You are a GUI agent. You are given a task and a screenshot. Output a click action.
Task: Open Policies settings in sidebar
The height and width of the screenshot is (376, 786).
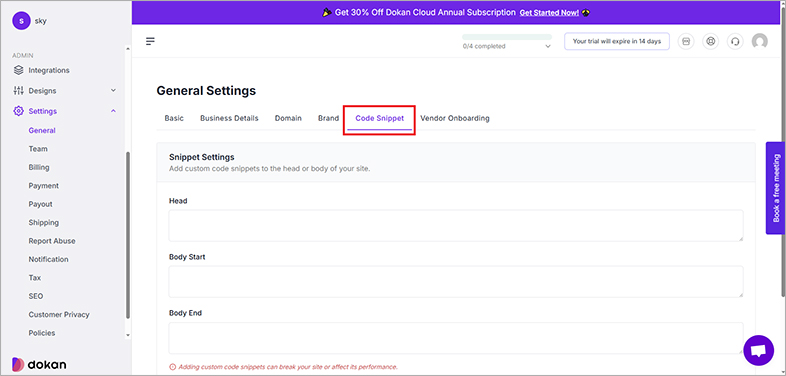[x=42, y=333]
